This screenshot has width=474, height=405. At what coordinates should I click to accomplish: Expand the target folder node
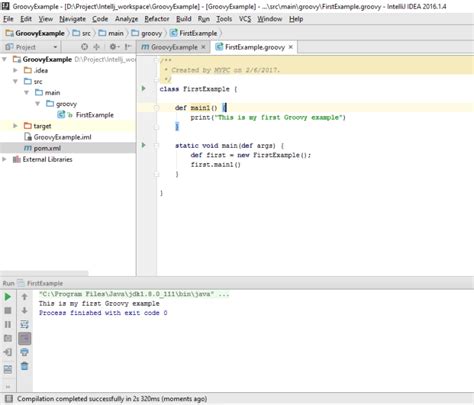15,126
